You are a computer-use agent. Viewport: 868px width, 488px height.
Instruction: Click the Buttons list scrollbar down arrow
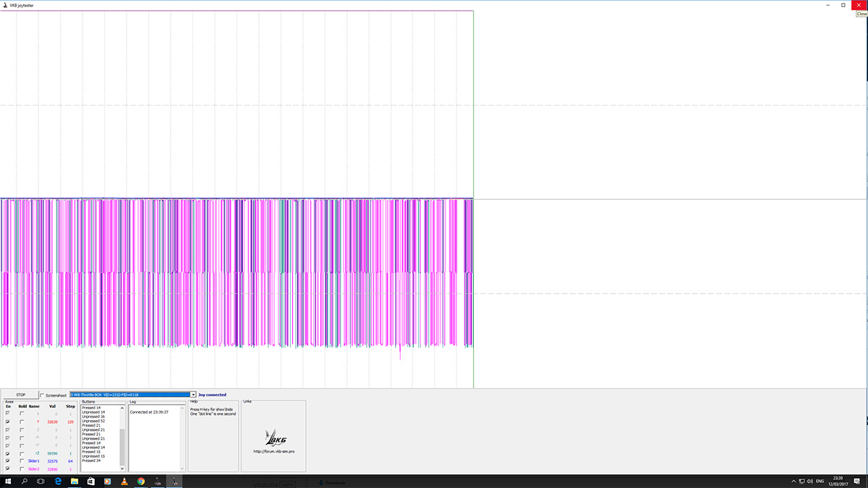tap(122, 468)
